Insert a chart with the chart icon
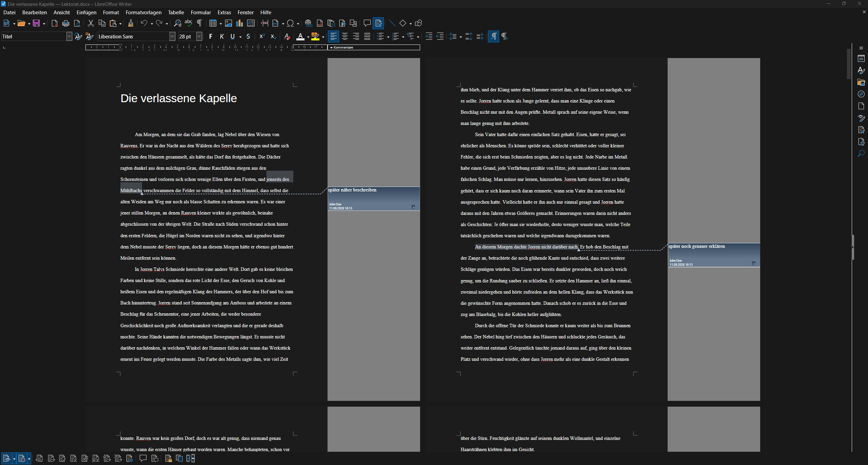 click(x=240, y=23)
